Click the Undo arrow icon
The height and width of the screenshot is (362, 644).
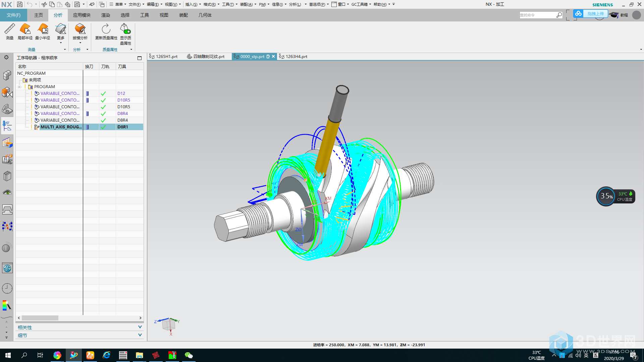click(x=30, y=4)
